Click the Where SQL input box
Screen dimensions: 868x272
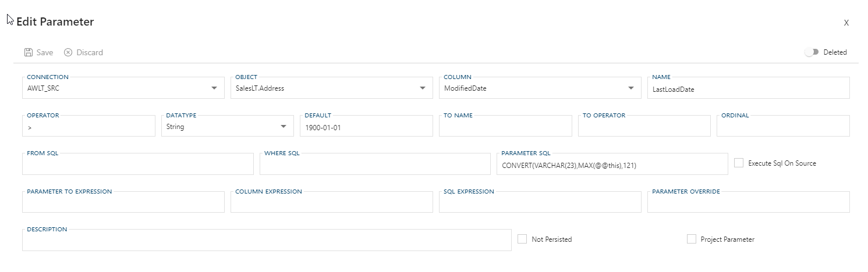pyautogui.click(x=375, y=166)
